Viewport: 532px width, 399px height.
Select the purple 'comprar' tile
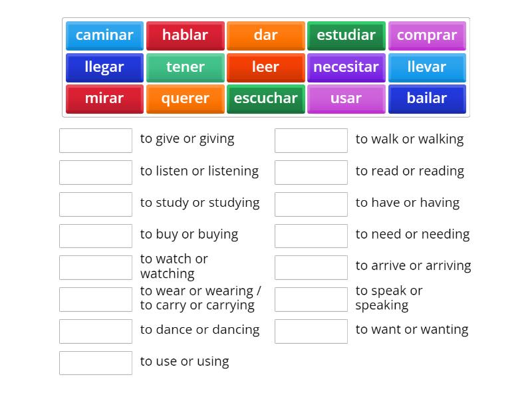(x=427, y=35)
